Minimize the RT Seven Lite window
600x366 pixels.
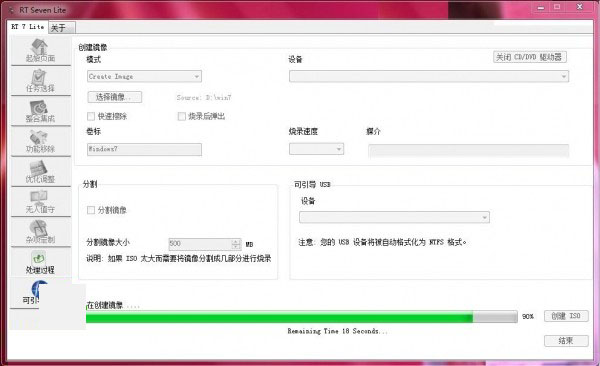(x=541, y=7)
